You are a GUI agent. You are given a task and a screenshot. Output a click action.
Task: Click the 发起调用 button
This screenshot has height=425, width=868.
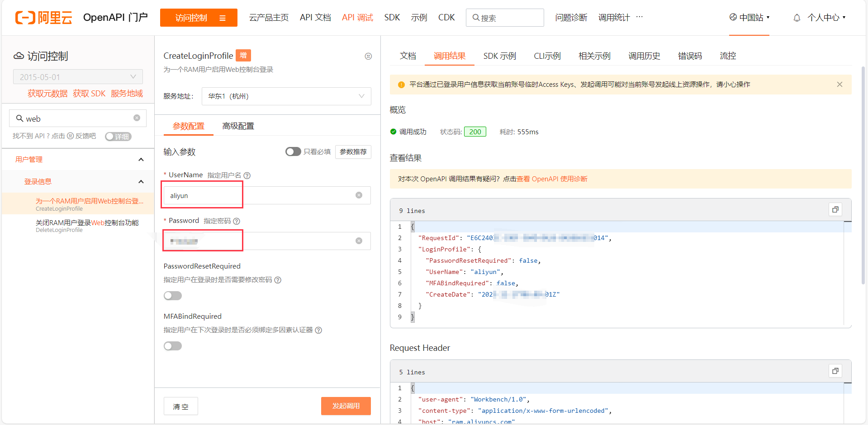[x=346, y=406]
